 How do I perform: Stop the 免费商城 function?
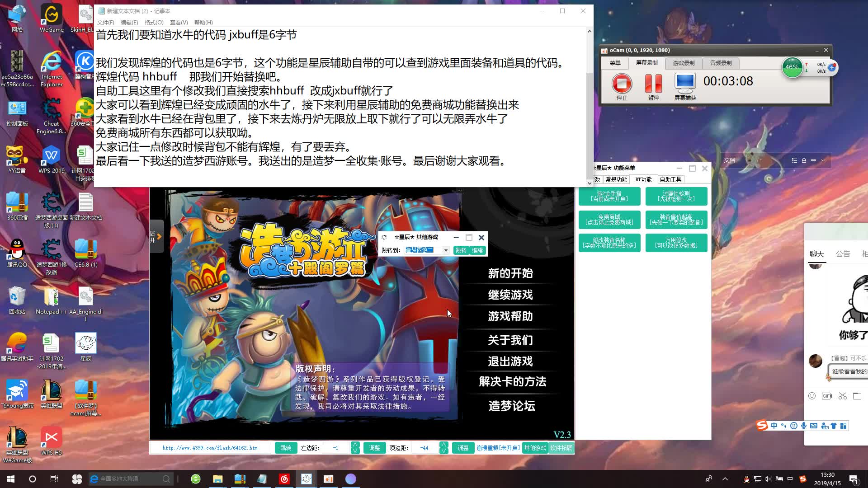(x=609, y=220)
